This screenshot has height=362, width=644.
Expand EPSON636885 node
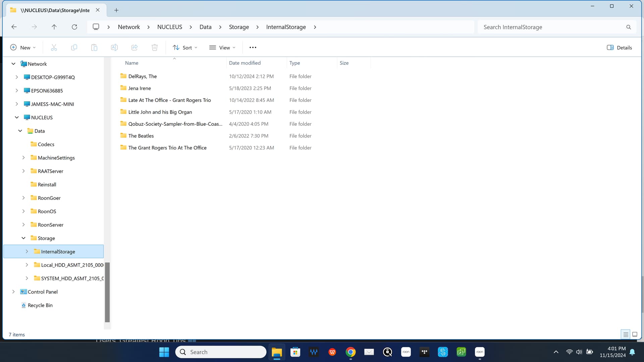[17, 90]
